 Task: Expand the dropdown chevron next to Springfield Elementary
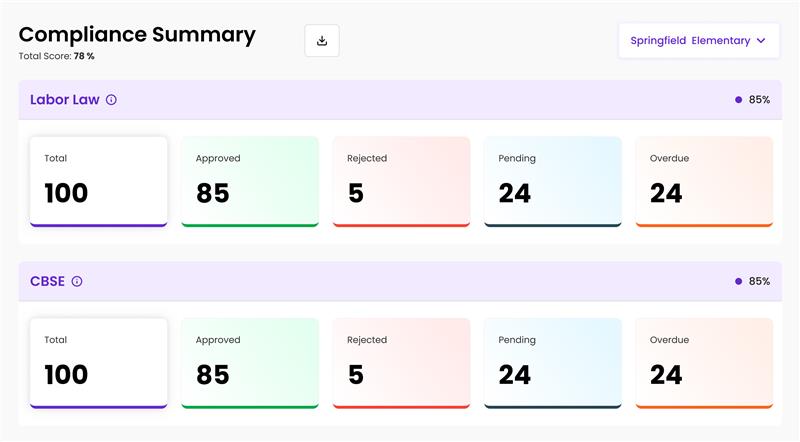[761, 41]
